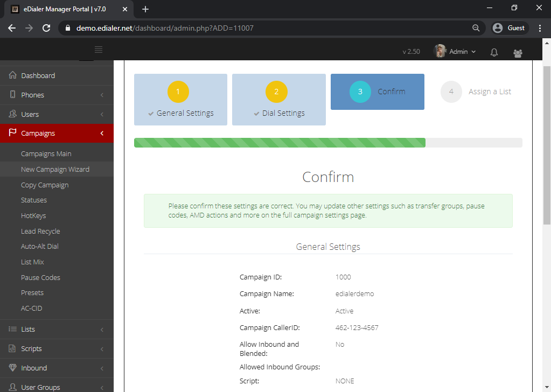
Task: Click the browser address bar URL
Action: click(x=165, y=28)
